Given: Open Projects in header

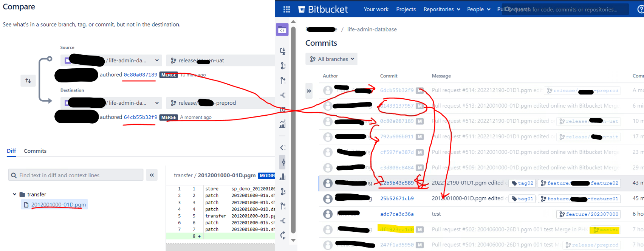Looking at the screenshot, I should click(406, 9).
